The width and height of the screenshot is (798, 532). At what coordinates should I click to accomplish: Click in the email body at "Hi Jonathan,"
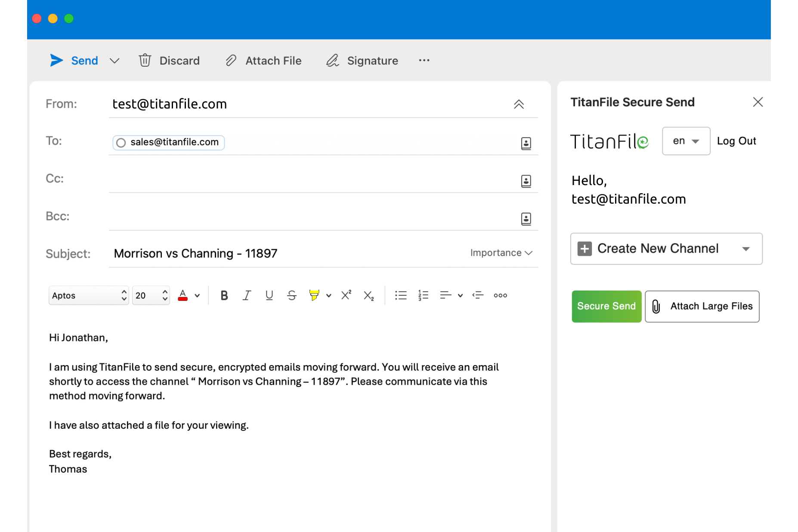point(78,338)
